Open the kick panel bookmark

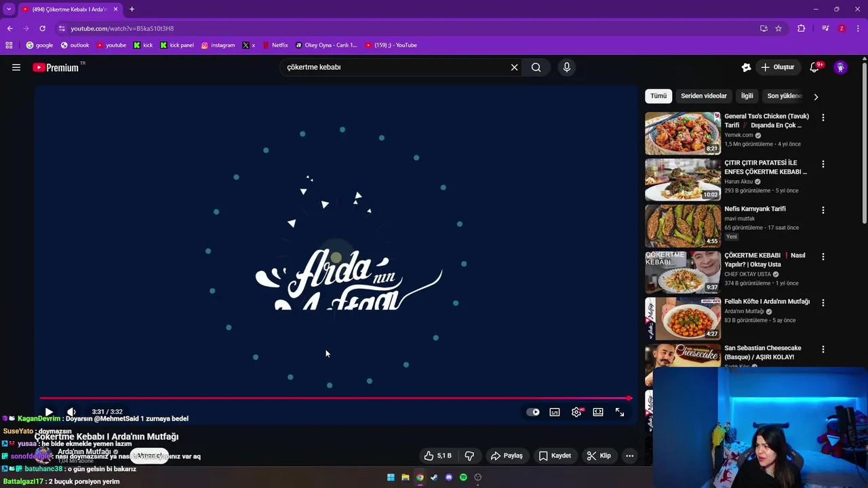click(x=177, y=45)
